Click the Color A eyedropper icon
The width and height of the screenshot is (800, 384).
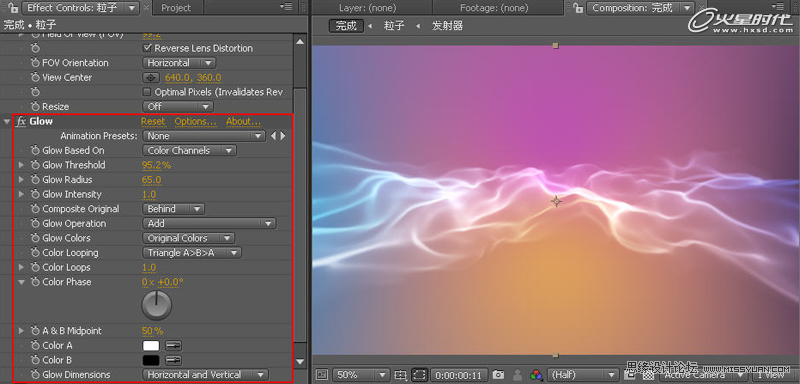click(173, 346)
